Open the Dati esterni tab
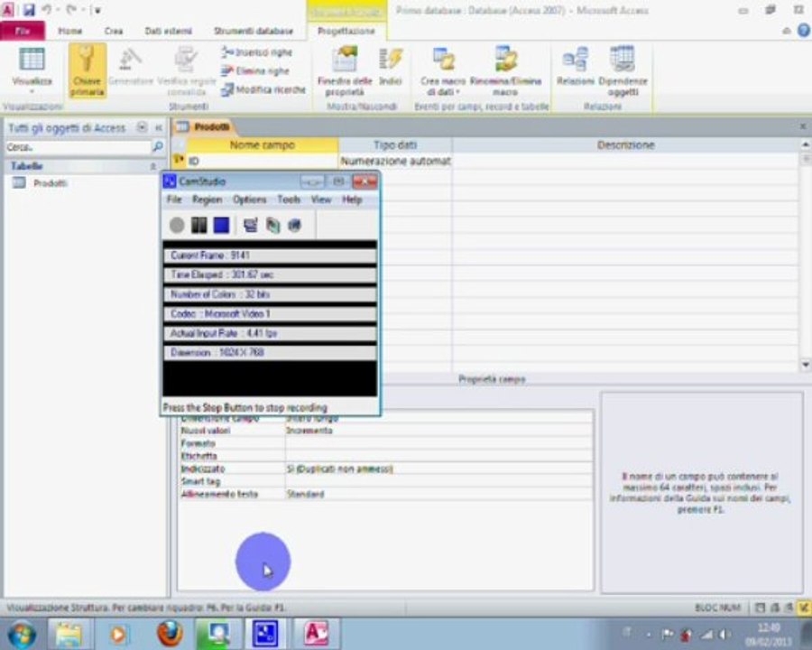 pyautogui.click(x=169, y=31)
